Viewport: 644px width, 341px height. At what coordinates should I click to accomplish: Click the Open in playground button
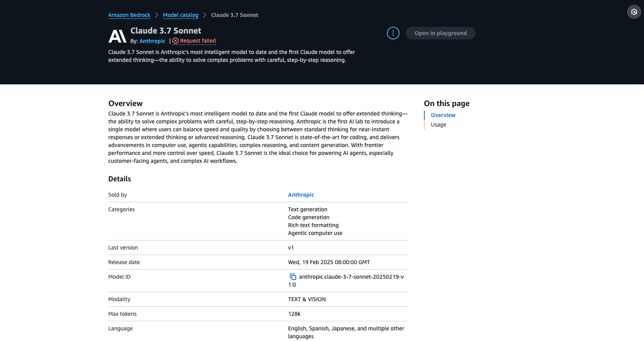[441, 33]
